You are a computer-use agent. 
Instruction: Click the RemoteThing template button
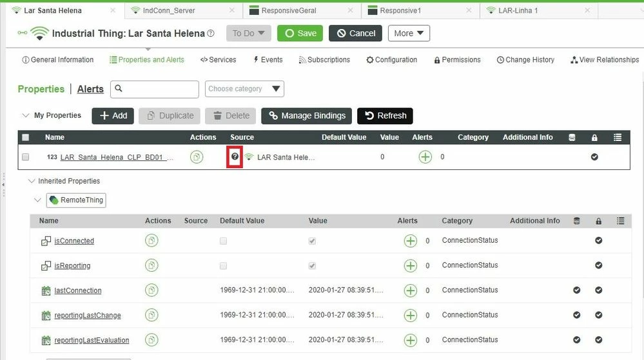(76, 200)
